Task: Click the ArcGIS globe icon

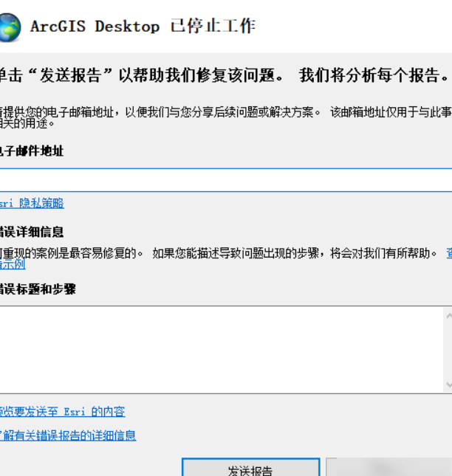Action: 10,27
